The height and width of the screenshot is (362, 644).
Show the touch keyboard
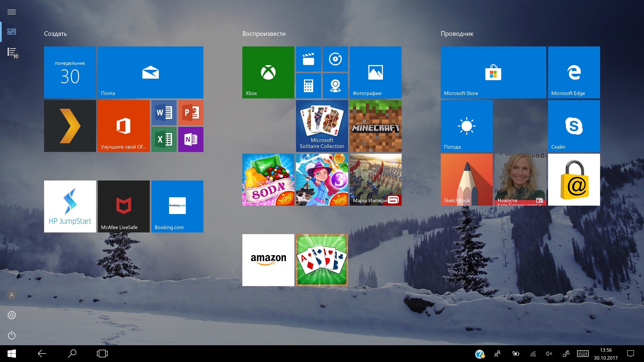pyautogui.click(x=582, y=353)
